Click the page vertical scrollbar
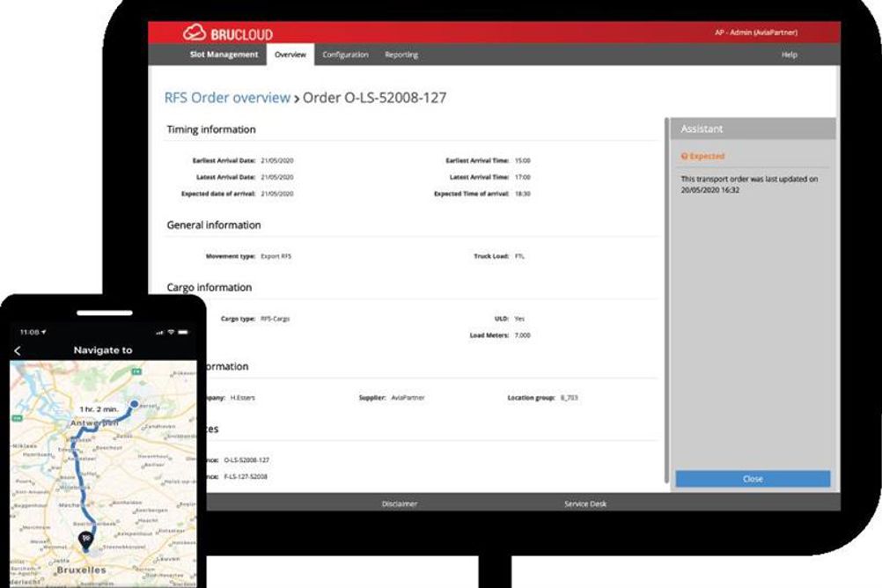 point(666,301)
